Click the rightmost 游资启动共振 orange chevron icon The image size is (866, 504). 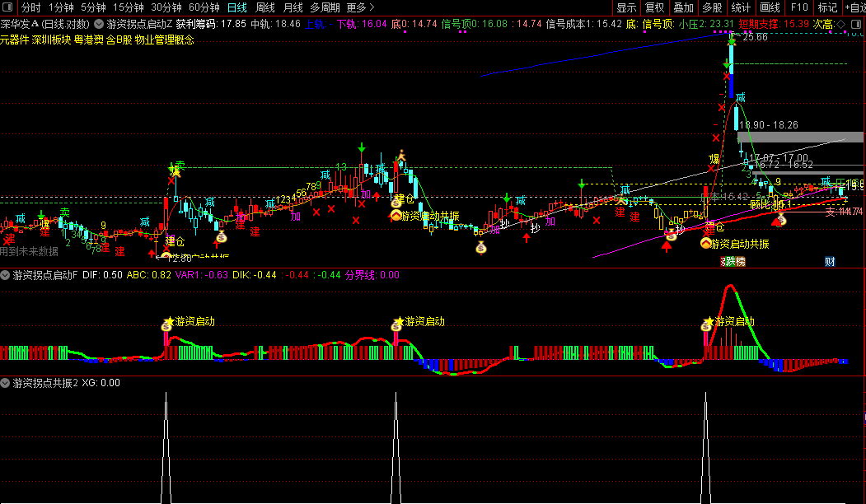point(706,243)
